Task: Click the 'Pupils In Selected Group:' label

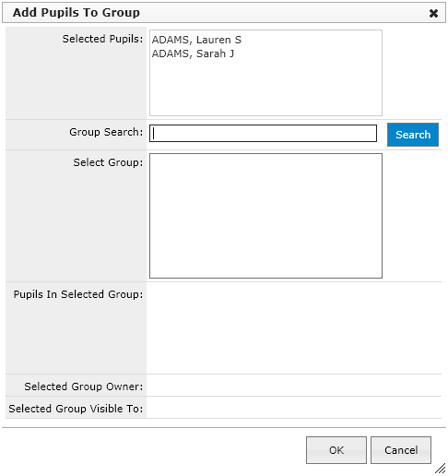Action: click(78, 294)
